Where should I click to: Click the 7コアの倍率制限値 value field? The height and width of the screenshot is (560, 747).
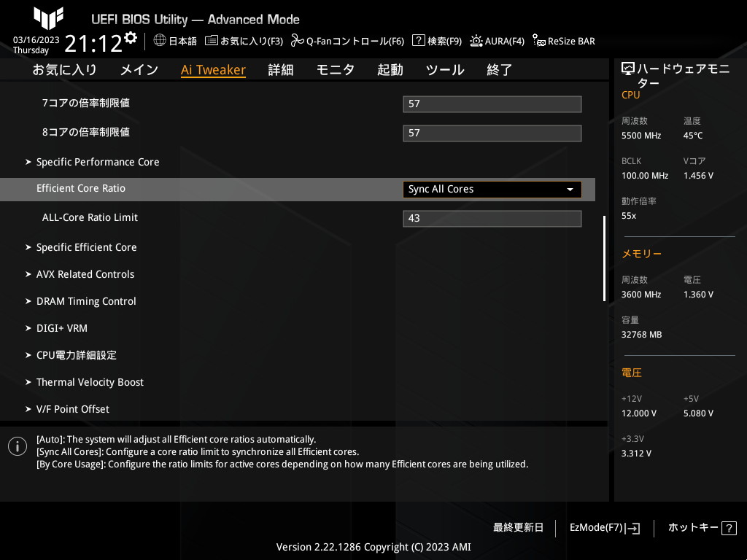pyautogui.click(x=492, y=104)
